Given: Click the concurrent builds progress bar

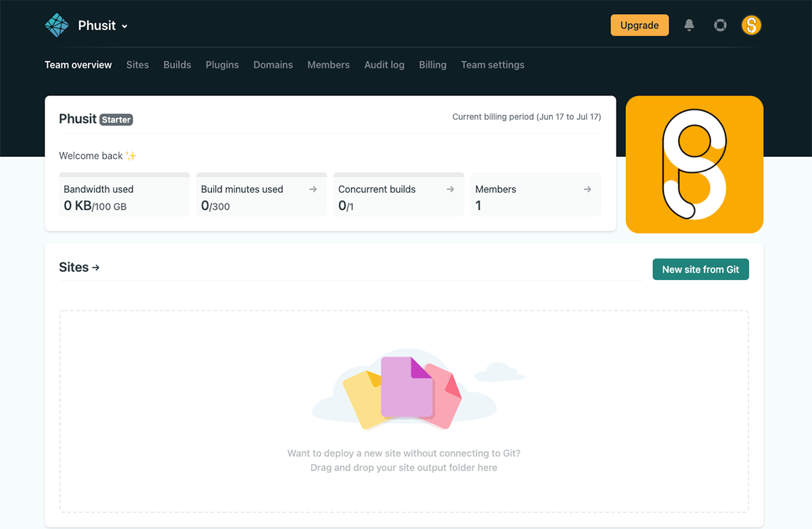Looking at the screenshot, I should [x=399, y=175].
